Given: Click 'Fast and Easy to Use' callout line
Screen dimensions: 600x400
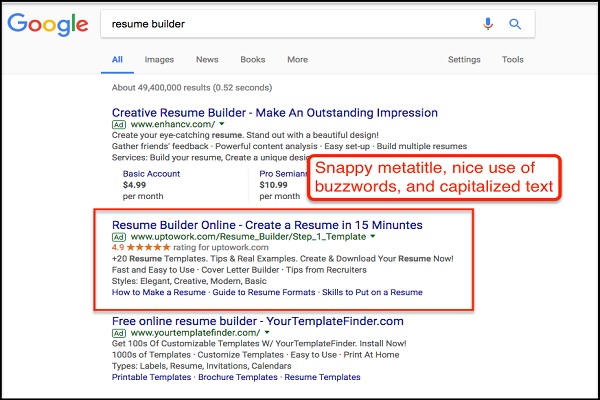Looking at the screenshot, I should click(239, 270).
